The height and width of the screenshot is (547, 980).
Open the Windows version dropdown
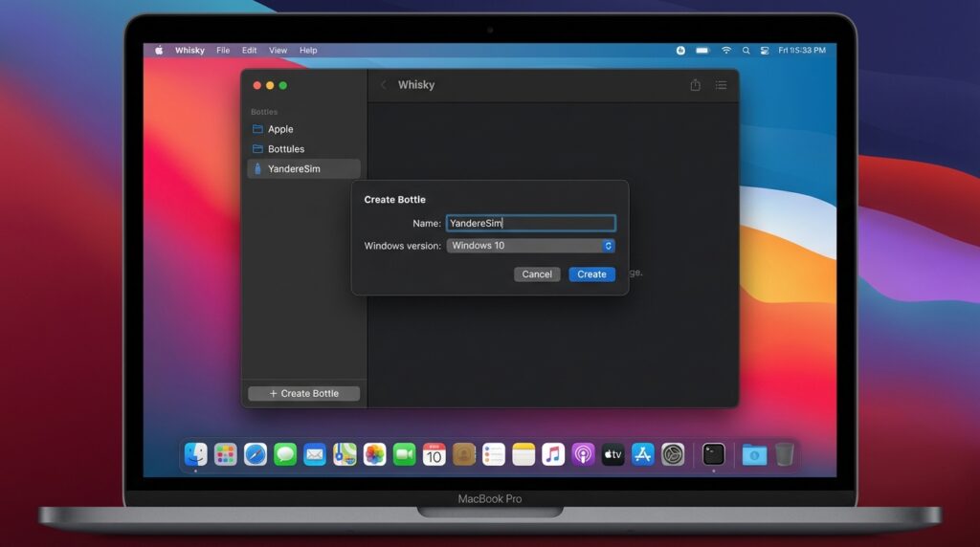coord(530,246)
